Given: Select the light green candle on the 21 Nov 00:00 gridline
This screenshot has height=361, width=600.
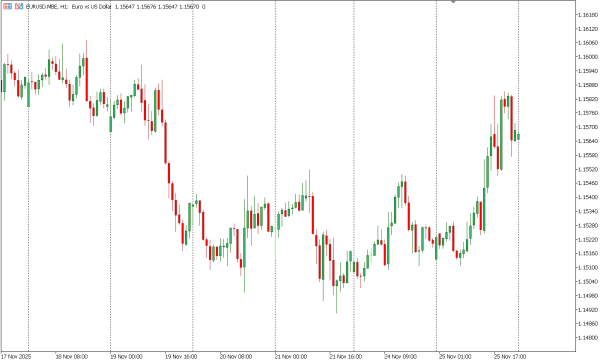Looking at the screenshot, I should coord(276,243).
